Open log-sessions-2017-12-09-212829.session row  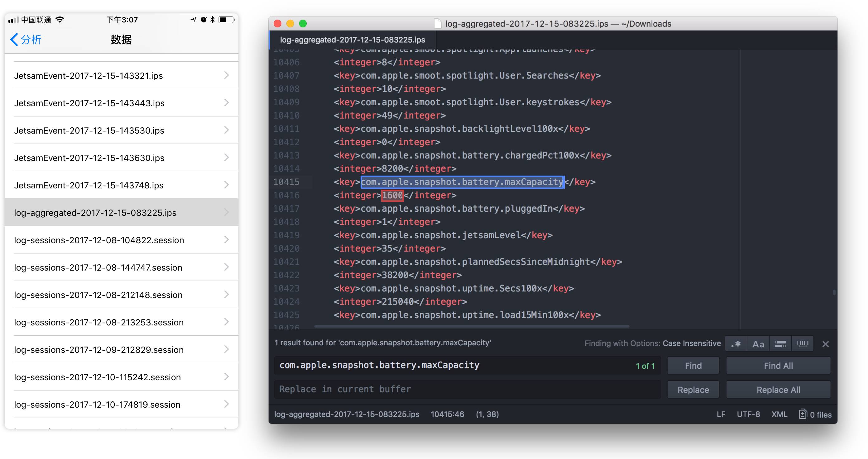pos(121,350)
